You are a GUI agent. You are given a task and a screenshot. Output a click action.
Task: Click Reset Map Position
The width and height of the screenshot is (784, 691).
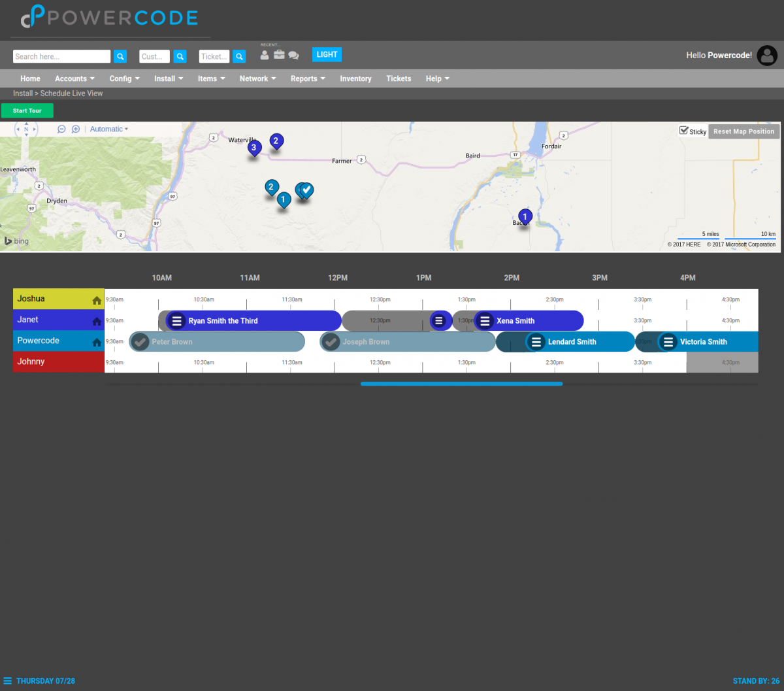(743, 131)
